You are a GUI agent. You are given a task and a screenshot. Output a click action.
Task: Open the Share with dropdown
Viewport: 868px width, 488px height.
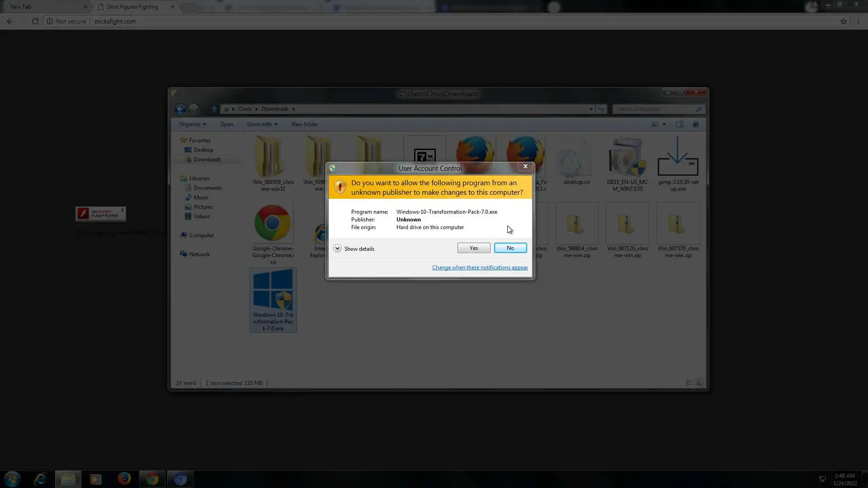pyautogui.click(x=262, y=124)
